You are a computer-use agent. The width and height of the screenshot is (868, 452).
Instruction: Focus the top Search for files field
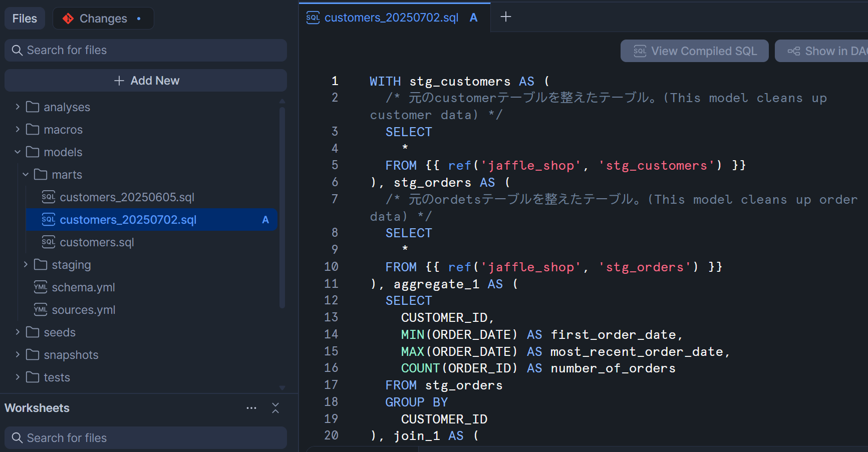(x=146, y=50)
